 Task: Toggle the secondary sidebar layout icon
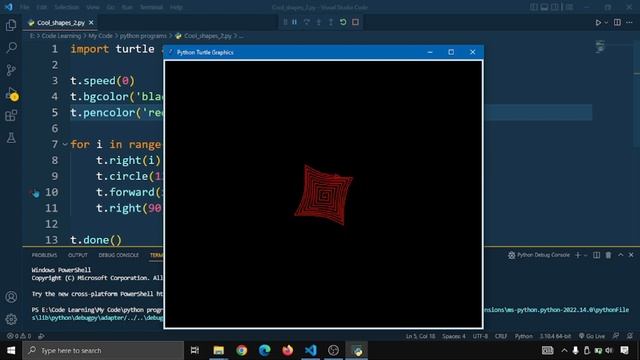(555, 7)
